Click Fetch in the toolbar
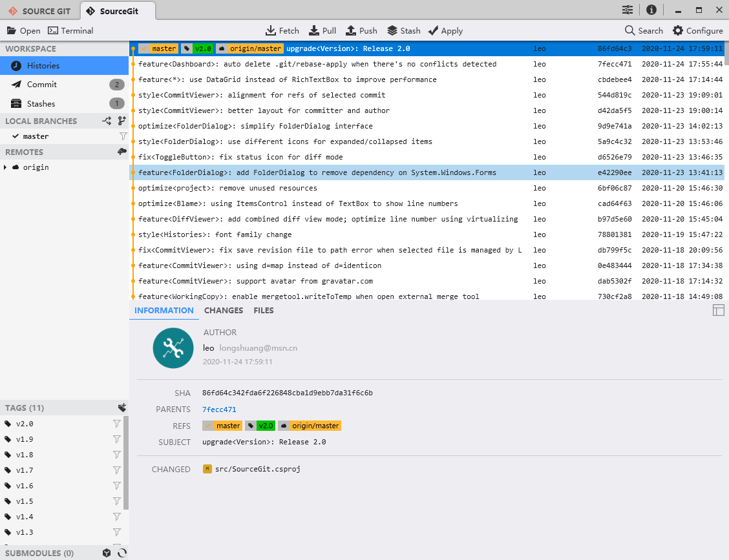Screen dimensions: 729x560 point(282,30)
